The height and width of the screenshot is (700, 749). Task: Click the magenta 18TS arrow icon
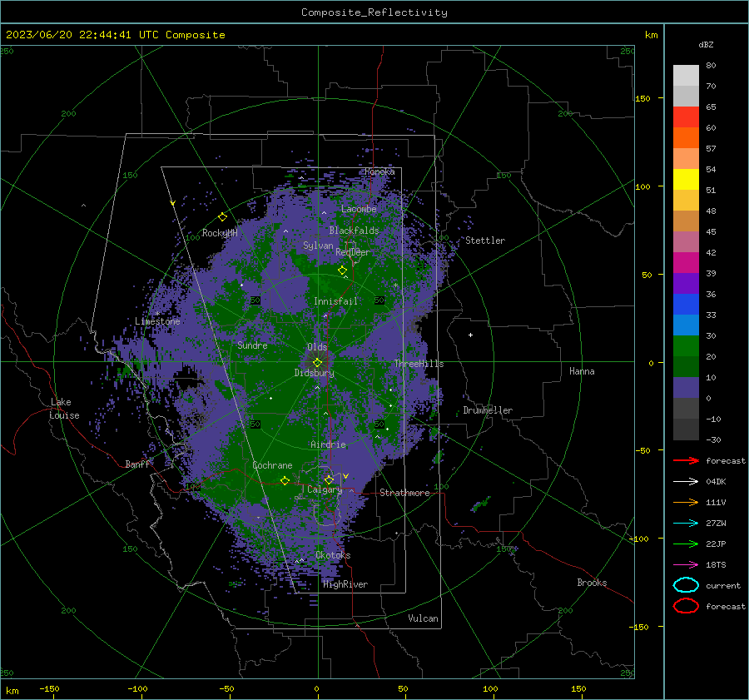click(x=686, y=565)
